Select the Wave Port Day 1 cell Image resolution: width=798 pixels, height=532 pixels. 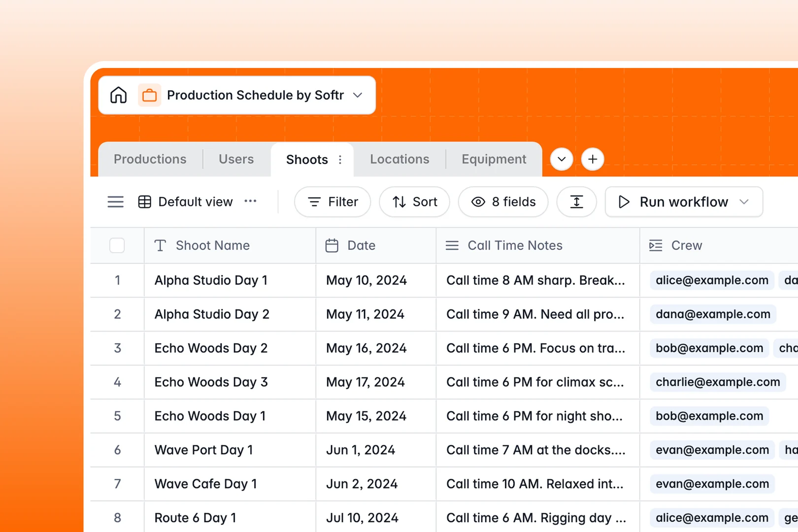pyautogui.click(x=230, y=450)
